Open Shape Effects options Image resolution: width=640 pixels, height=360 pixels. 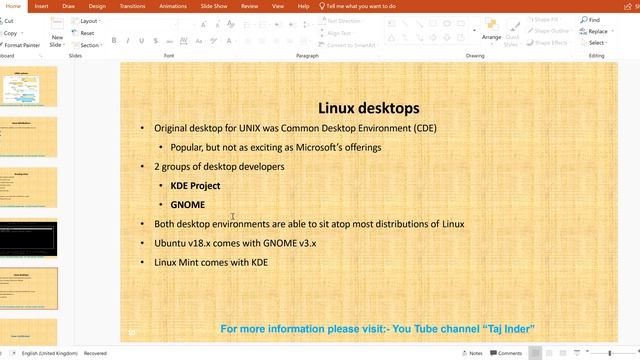547,43
